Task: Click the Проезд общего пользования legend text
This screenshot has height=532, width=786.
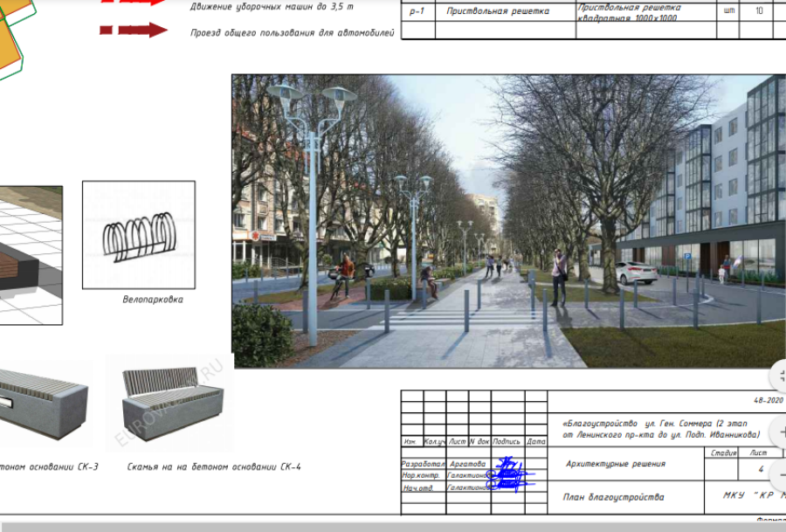Action: point(292,33)
